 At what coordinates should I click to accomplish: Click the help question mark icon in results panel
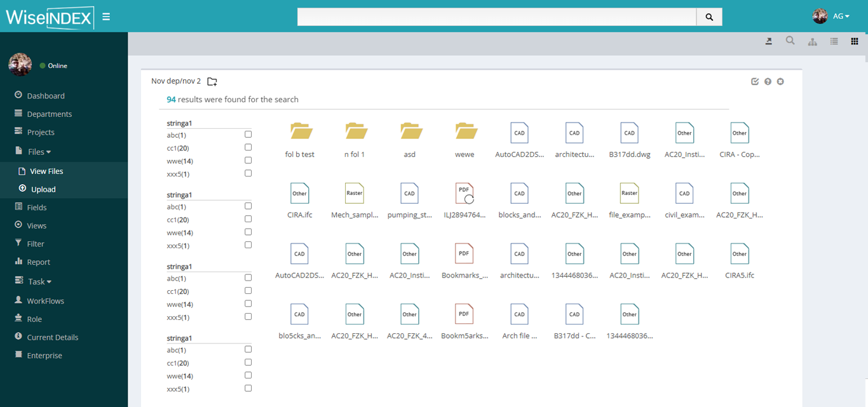pyautogui.click(x=768, y=81)
